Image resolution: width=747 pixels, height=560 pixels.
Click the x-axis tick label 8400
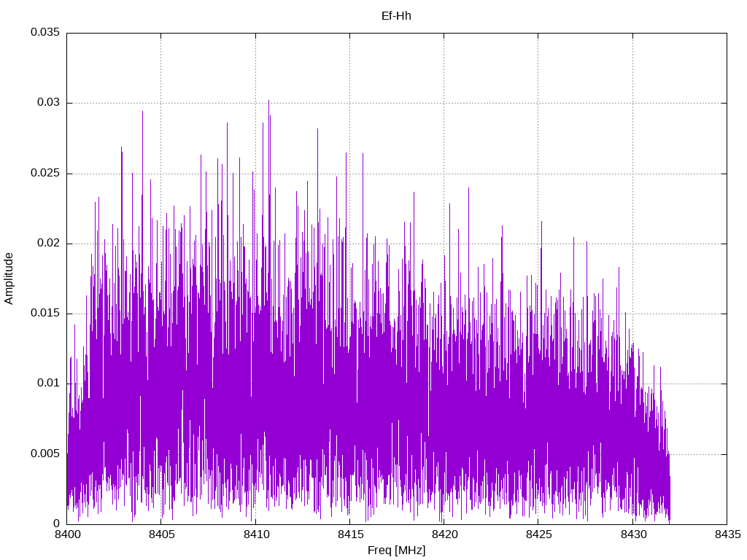tap(67, 534)
